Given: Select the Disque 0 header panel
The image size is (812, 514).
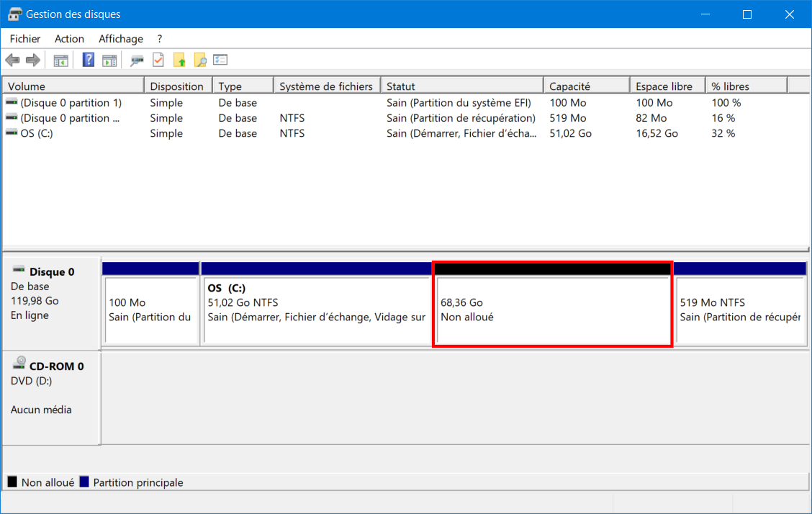Looking at the screenshot, I should click(x=50, y=303).
